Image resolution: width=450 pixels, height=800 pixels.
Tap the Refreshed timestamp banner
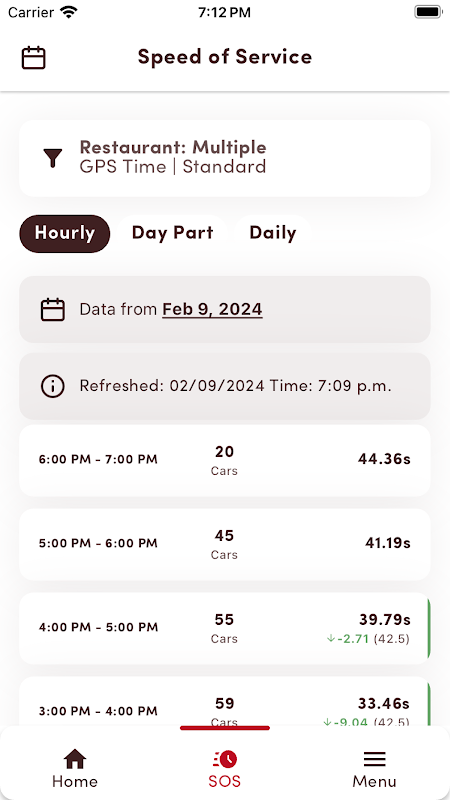(x=224, y=386)
